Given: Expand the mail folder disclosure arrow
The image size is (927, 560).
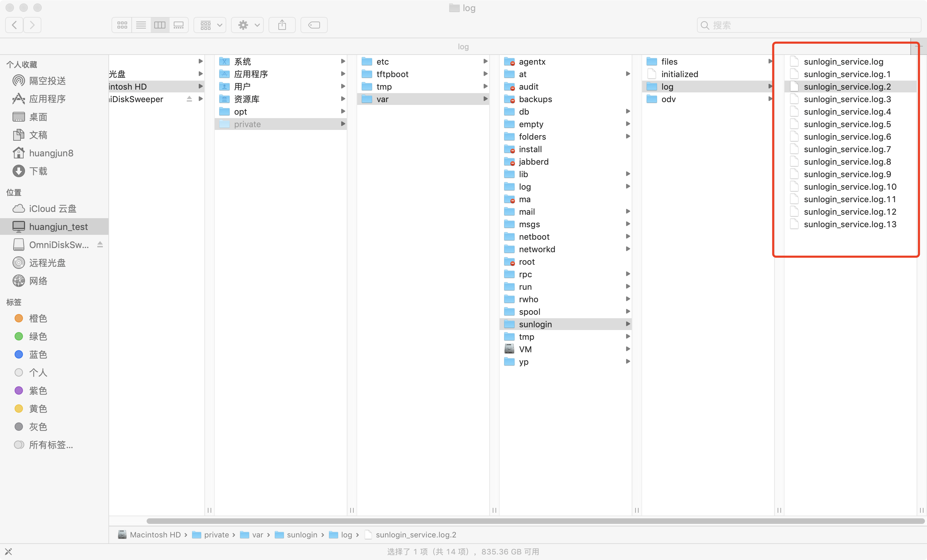Looking at the screenshot, I should (x=627, y=211).
